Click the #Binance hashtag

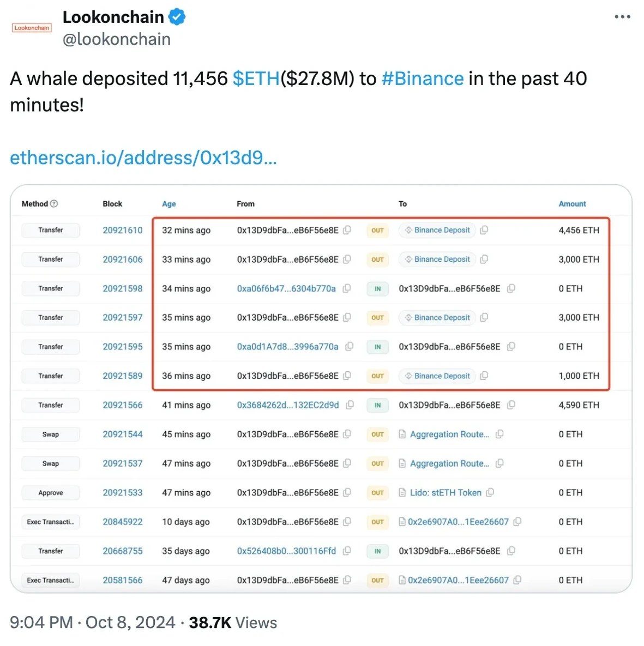(x=423, y=79)
